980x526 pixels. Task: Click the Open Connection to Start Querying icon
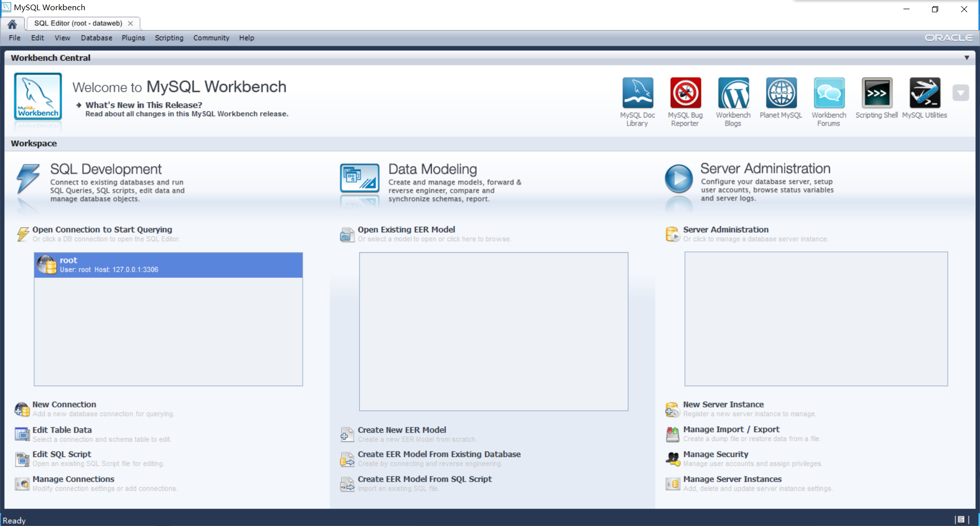tap(23, 234)
